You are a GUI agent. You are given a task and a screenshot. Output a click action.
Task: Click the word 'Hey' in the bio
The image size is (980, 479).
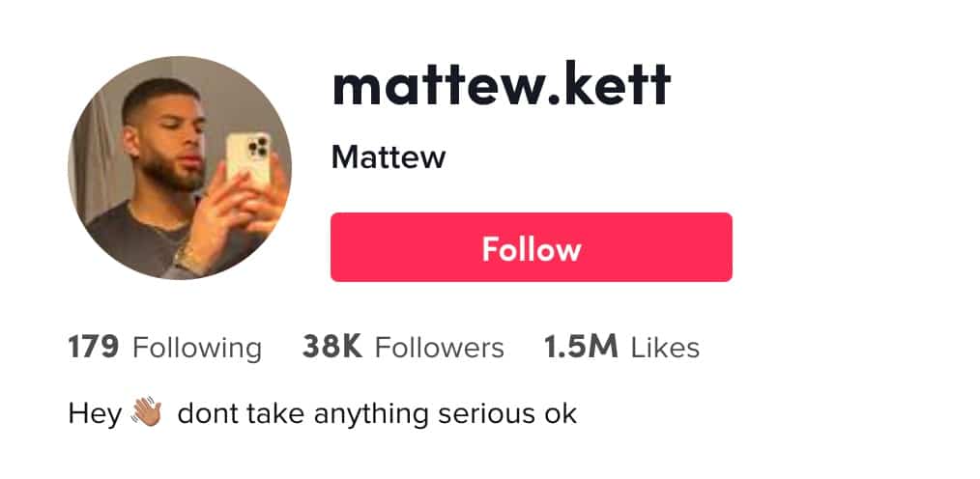tap(95, 414)
